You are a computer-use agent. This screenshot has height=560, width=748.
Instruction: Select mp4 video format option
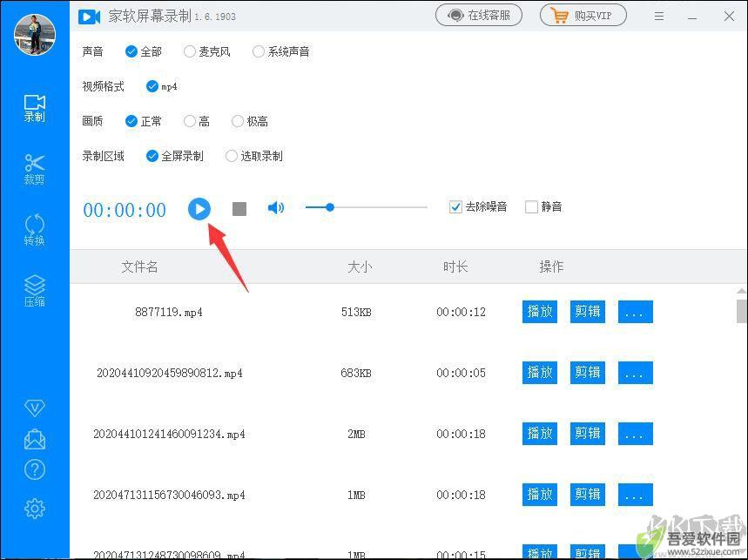[x=162, y=86]
